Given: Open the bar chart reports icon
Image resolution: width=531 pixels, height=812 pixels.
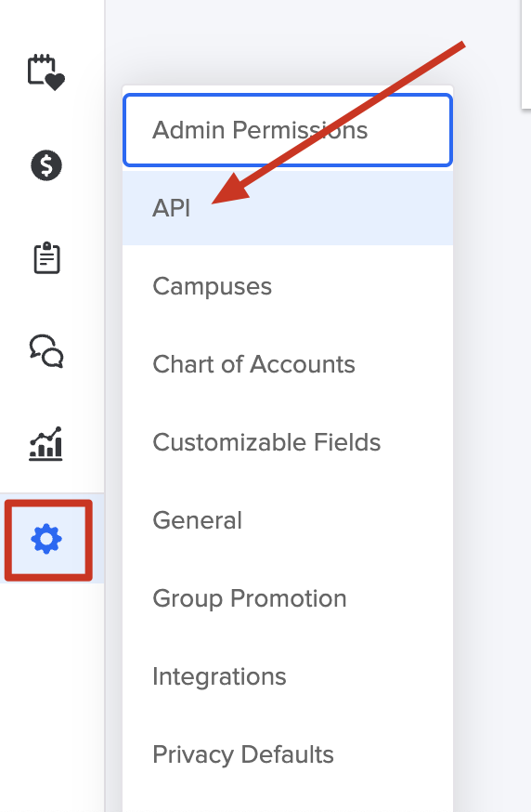Looking at the screenshot, I should pos(46,444).
